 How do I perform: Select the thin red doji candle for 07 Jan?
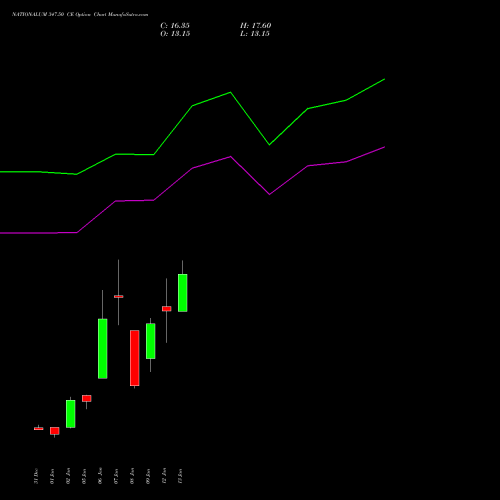(x=119, y=296)
